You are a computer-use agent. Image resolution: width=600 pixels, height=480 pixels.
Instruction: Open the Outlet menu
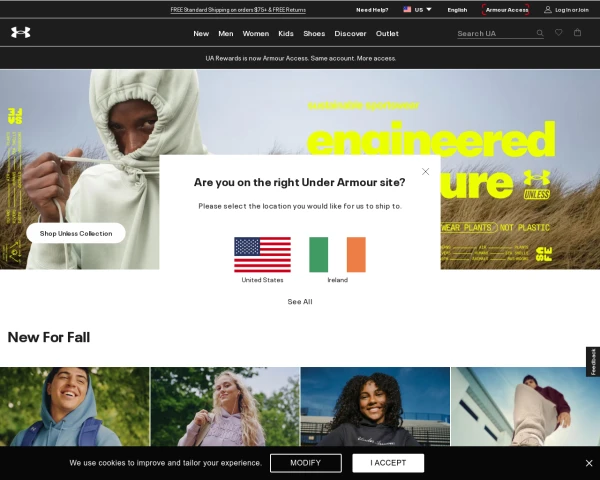(x=387, y=34)
